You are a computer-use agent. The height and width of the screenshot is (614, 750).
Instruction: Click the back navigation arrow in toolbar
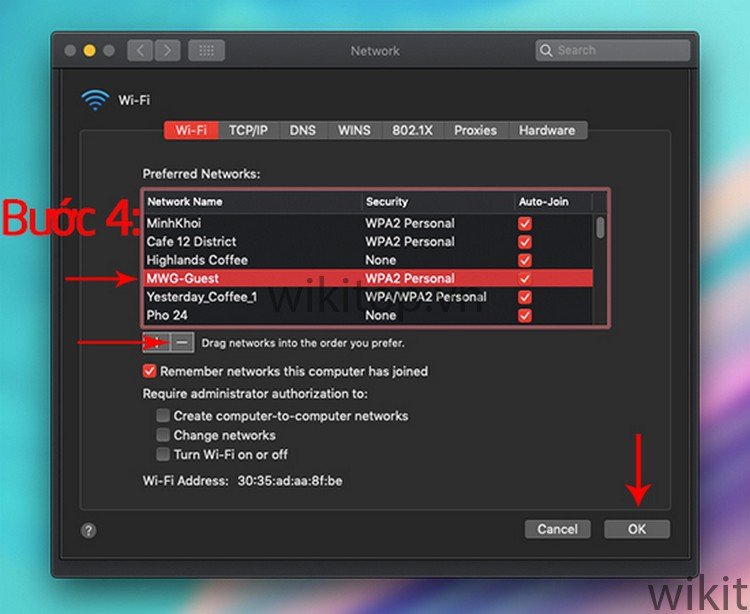click(x=140, y=50)
